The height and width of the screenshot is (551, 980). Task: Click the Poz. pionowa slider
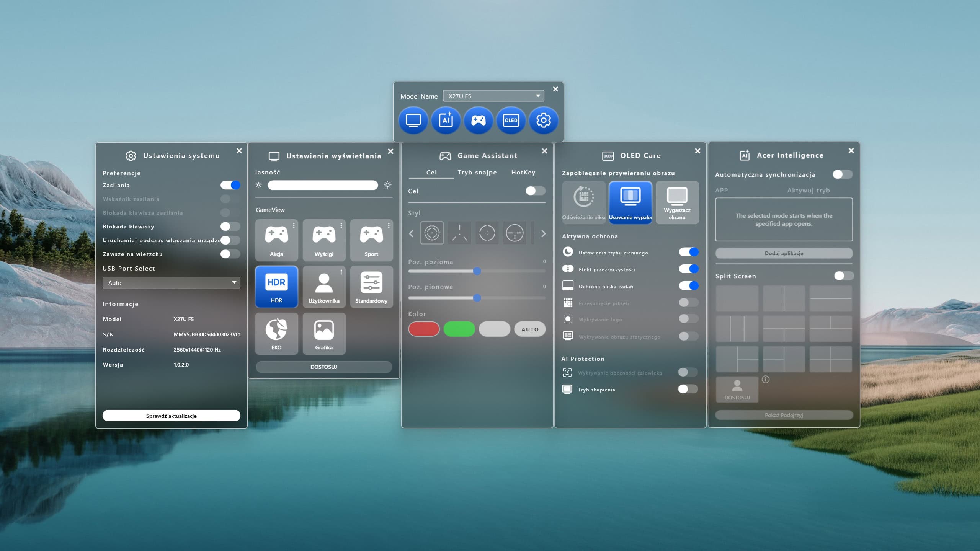477,298
